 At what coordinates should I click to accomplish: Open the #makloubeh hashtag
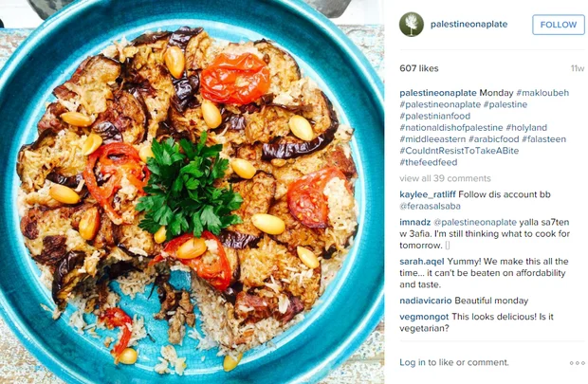tap(542, 93)
